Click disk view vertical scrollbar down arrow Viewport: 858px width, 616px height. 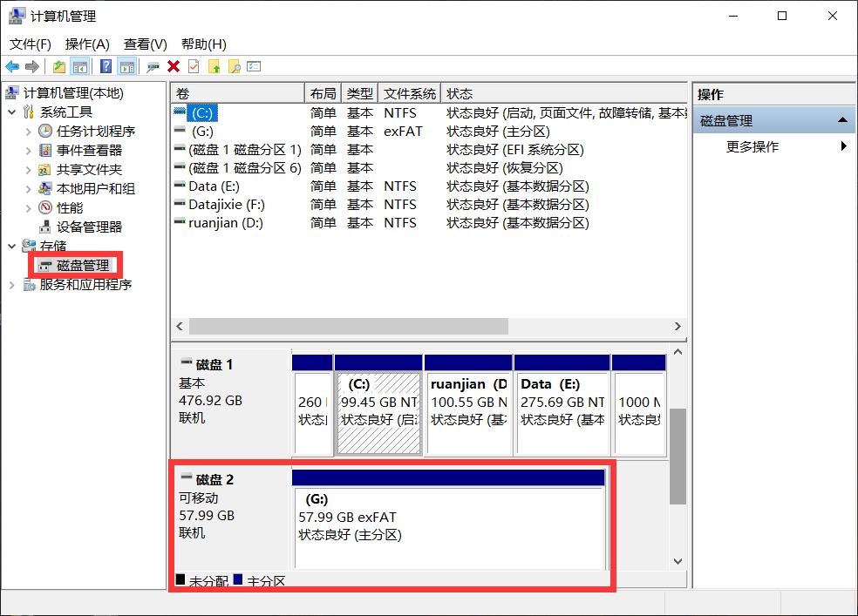point(678,561)
